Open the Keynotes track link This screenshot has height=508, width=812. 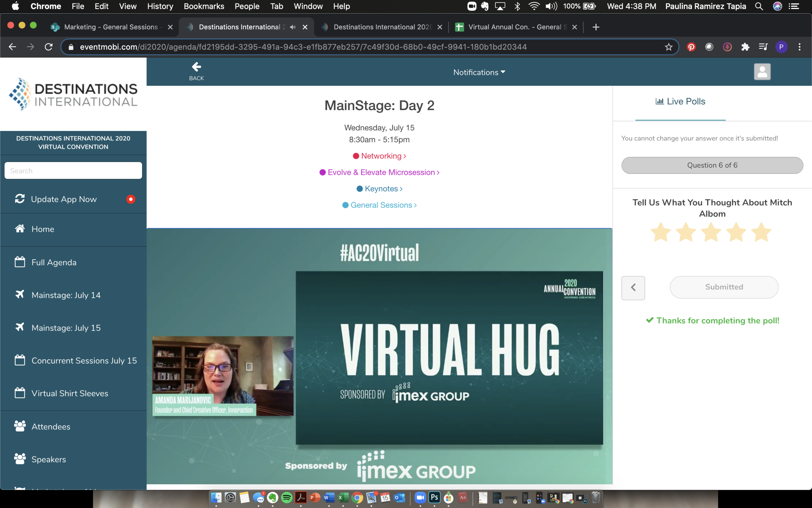point(379,189)
